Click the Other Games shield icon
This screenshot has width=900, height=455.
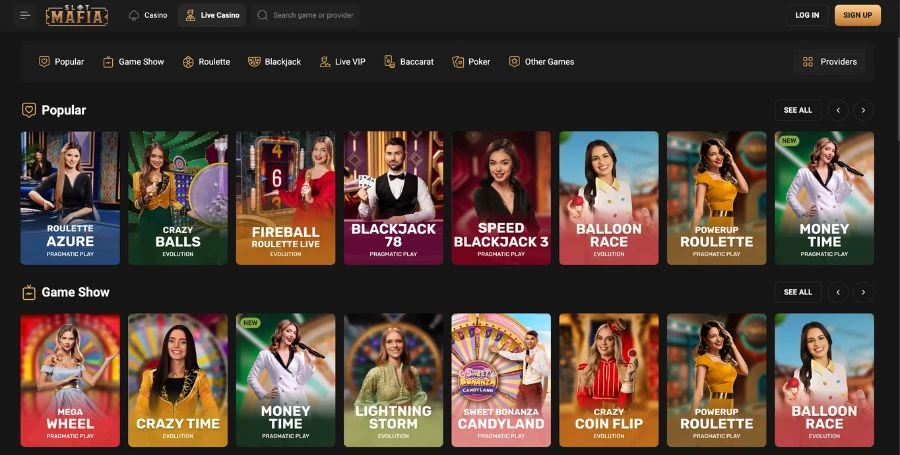click(x=514, y=62)
